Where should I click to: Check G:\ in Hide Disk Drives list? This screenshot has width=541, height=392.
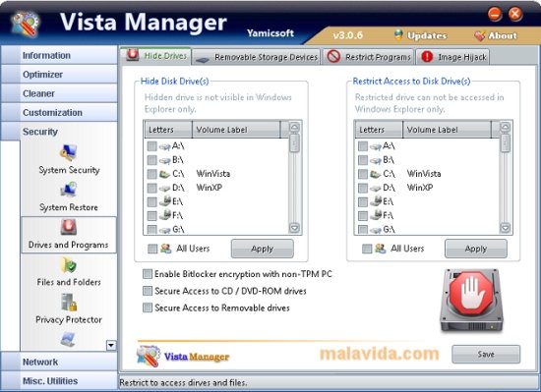click(x=151, y=229)
